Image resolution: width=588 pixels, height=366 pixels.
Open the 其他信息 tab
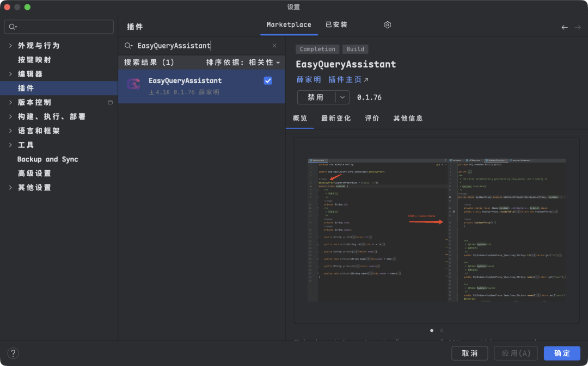click(x=408, y=119)
